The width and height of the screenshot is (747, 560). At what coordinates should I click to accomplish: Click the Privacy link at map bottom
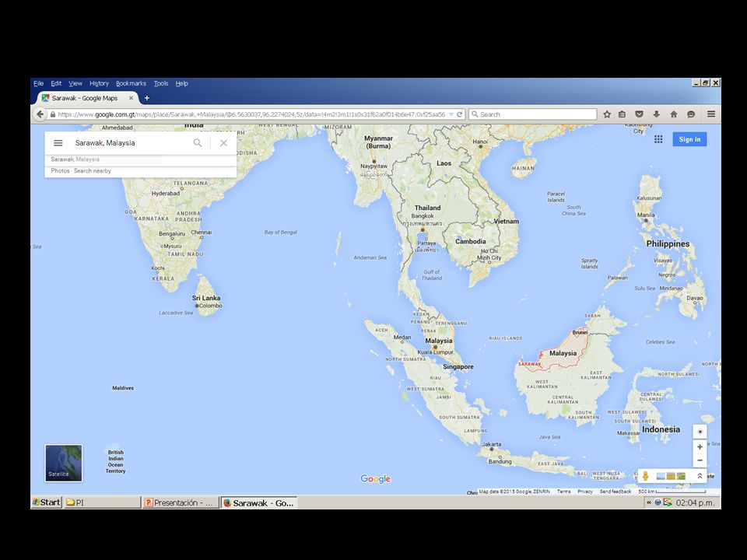point(585,492)
